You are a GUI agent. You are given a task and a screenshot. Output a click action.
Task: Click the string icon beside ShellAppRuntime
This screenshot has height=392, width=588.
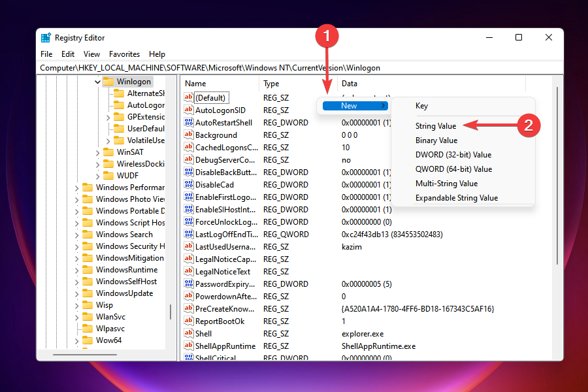[188, 345]
